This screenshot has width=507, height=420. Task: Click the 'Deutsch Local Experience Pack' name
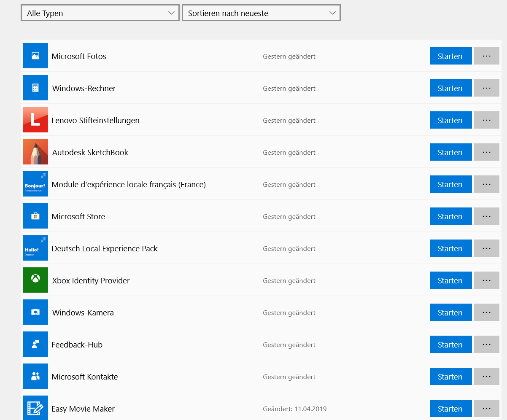click(105, 248)
